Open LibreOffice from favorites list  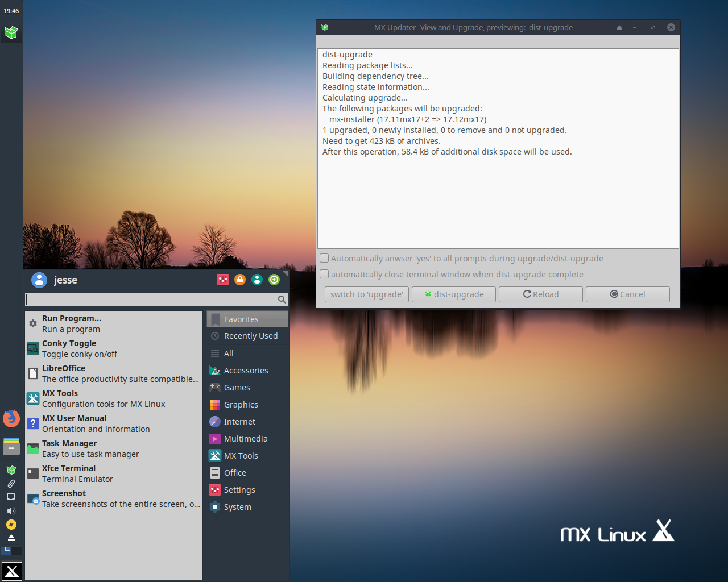(x=114, y=373)
